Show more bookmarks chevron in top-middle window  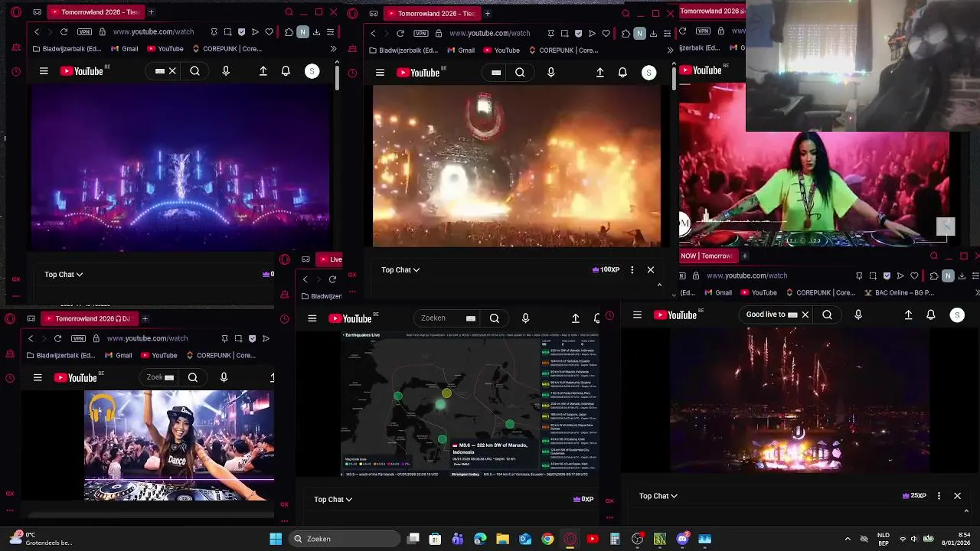(670, 51)
